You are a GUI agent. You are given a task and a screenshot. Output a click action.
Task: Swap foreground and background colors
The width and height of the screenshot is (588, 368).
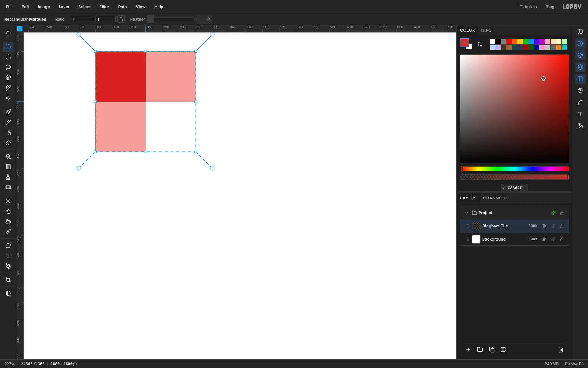tap(480, 44)
